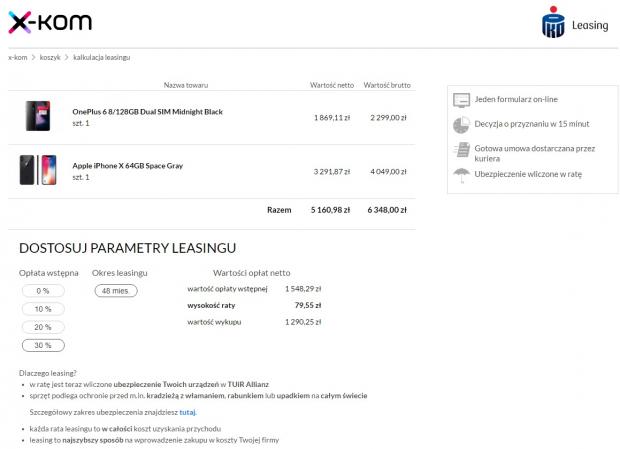Screen dimensions: 620x449
Task: Click the courier contract document icon
Action: pyautogui.click(x=461, y=150)
